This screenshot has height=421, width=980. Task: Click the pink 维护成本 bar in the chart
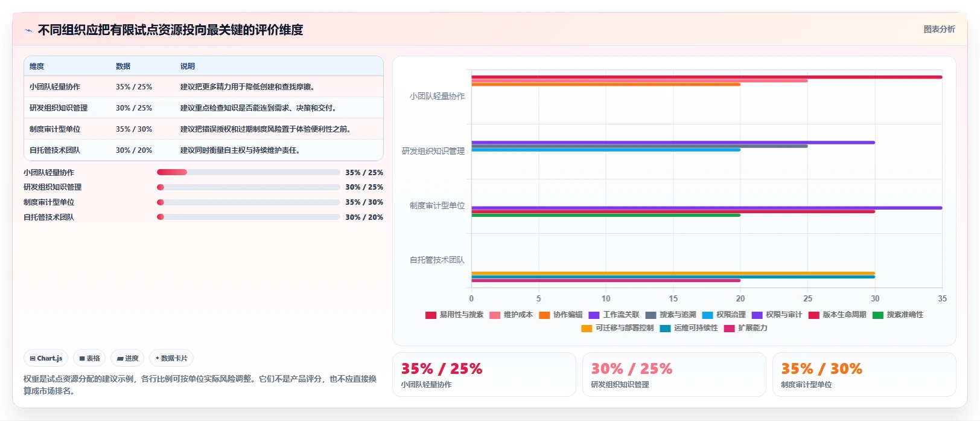(640, 81)
